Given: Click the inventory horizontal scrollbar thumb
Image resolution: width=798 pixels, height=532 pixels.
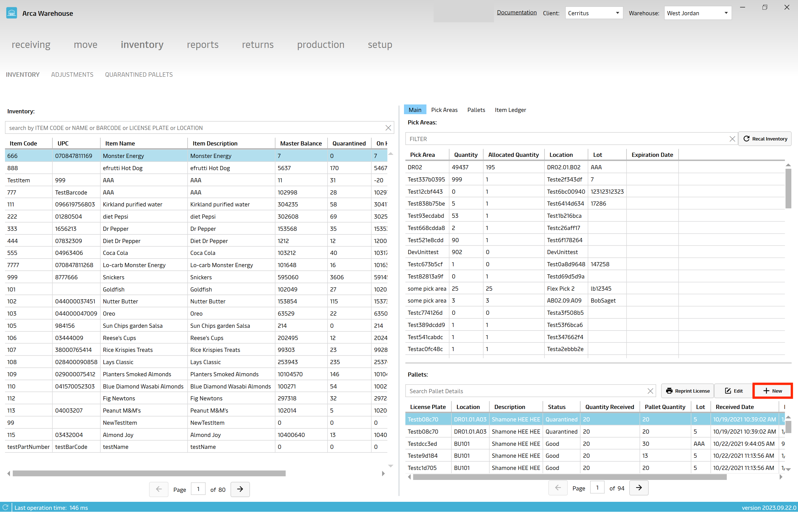Looking at the screenshot, I should pyautogui.click(x=149, y=473).
